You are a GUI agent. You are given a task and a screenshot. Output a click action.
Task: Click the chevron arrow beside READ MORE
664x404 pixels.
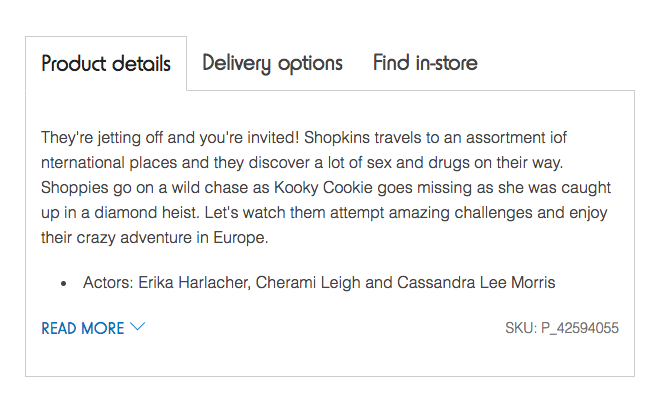(137, 327)
